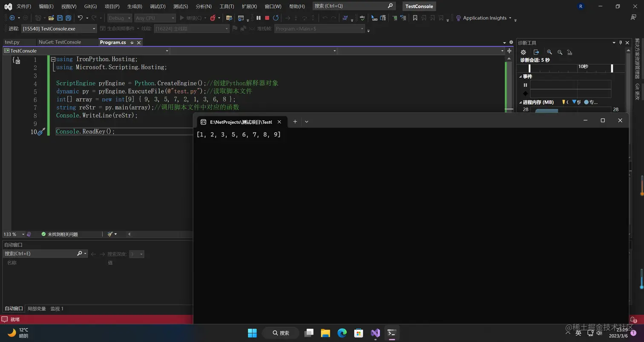Click the diagnostic tools export icon
This screenshot has width=644, height=342.
pyautogui.click(x=536, y=52)
